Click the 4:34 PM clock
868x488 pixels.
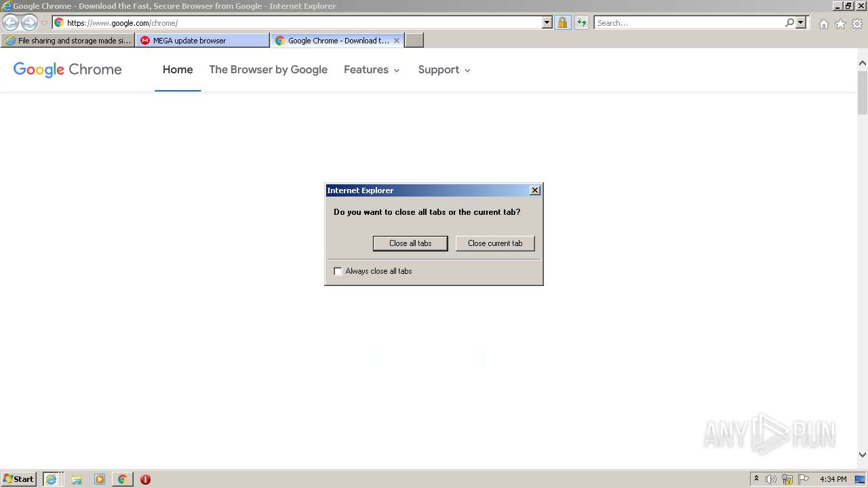pyautogui.click(x=833, y=479)
